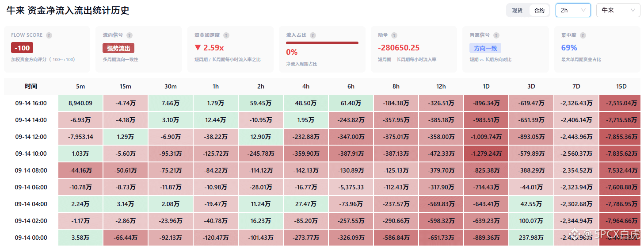
Task: Select the 合约 segment option
Action: pos(539,10)
